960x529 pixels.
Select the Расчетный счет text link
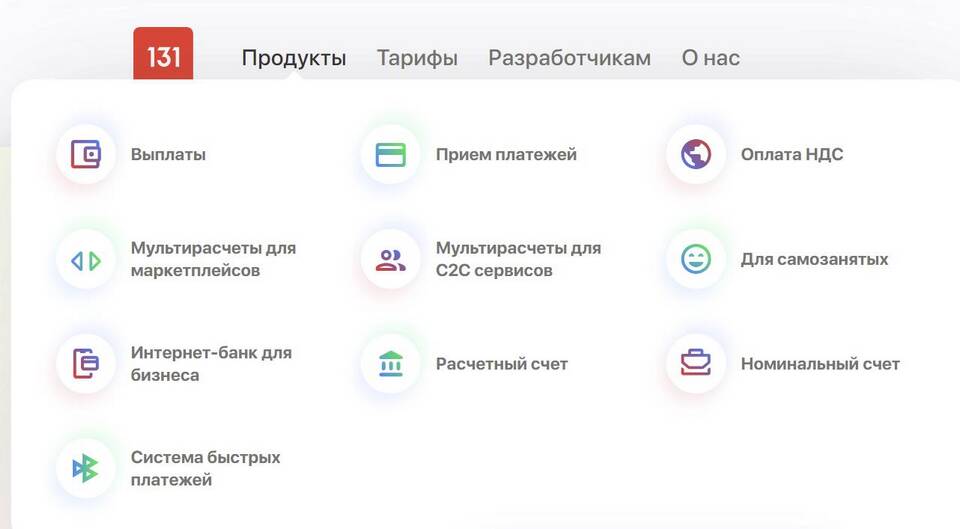pos(501,364)
